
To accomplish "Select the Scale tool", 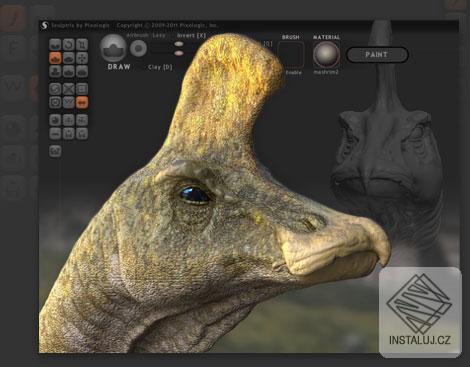I will tap(82, 45).
